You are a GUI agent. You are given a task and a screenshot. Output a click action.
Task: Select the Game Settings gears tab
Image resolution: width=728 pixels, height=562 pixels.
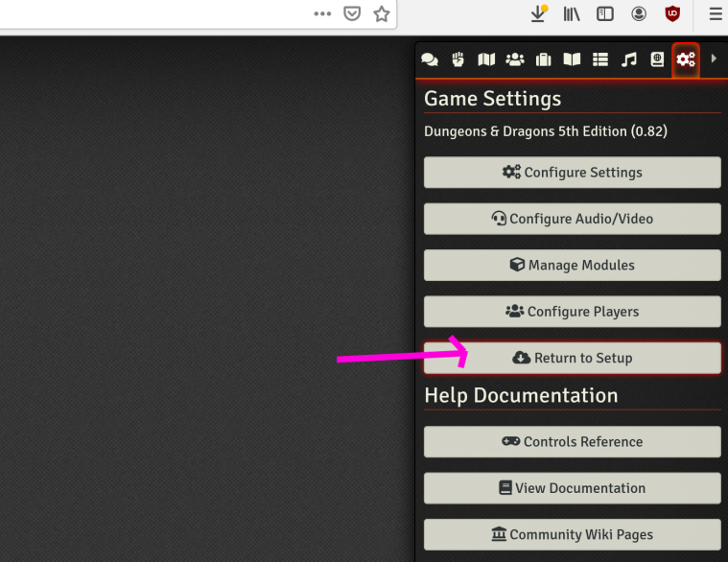pos(686,59)
